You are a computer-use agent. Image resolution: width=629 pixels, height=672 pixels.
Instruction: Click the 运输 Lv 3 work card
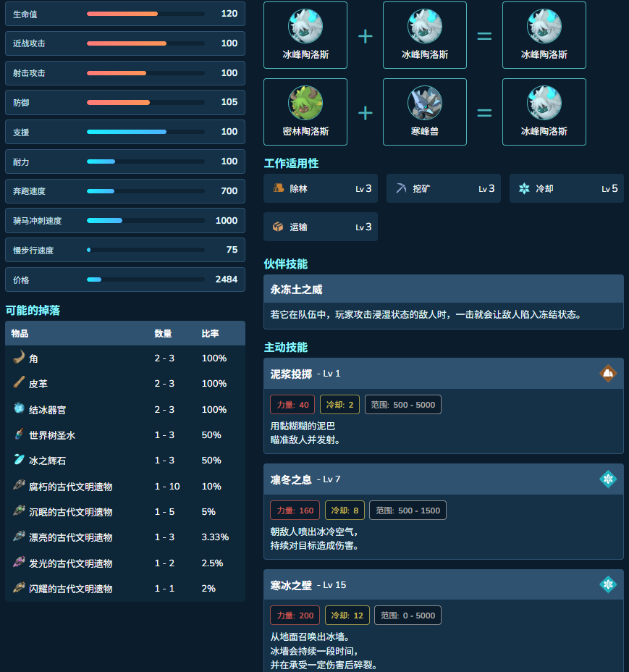(321, 227)
